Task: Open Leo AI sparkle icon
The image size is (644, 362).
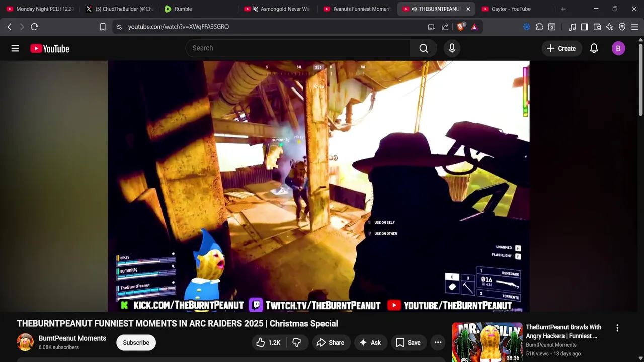Action: (610, 27)
